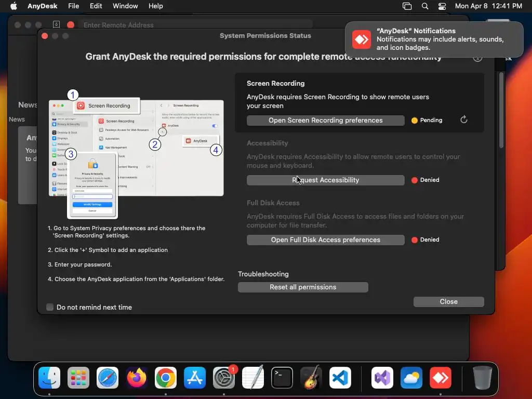Launch Safari from the Dock
The width and height of the screenshot is (532, 399).
coord(108,377)
